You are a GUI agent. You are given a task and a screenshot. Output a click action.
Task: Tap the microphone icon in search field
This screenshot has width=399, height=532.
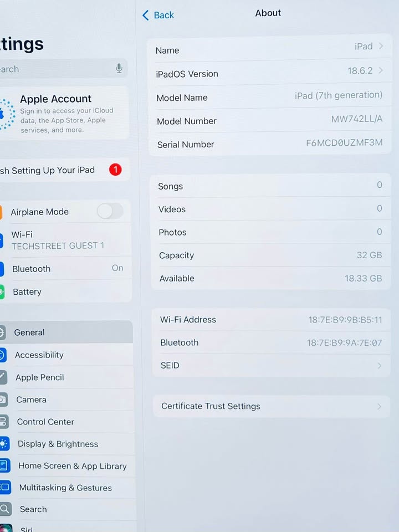click(119, 68)
